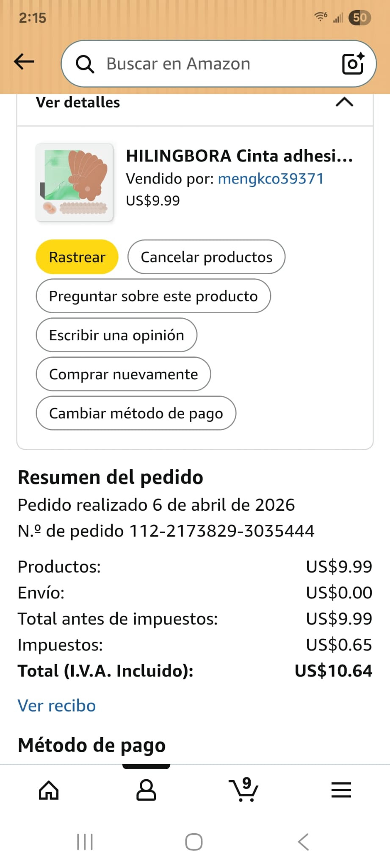This screenshot has height=868, width=390.
Task: Tap the yellow Rastrear button
Action: coord(77,257)
